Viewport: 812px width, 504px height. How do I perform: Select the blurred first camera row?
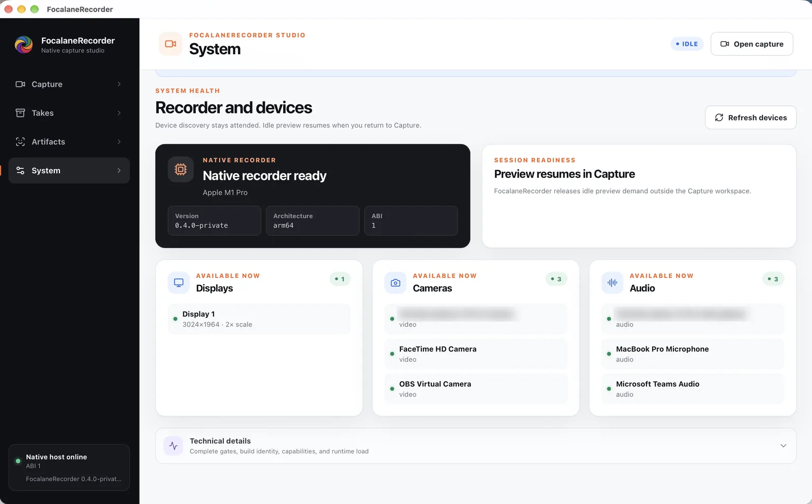tap(476, 319)
